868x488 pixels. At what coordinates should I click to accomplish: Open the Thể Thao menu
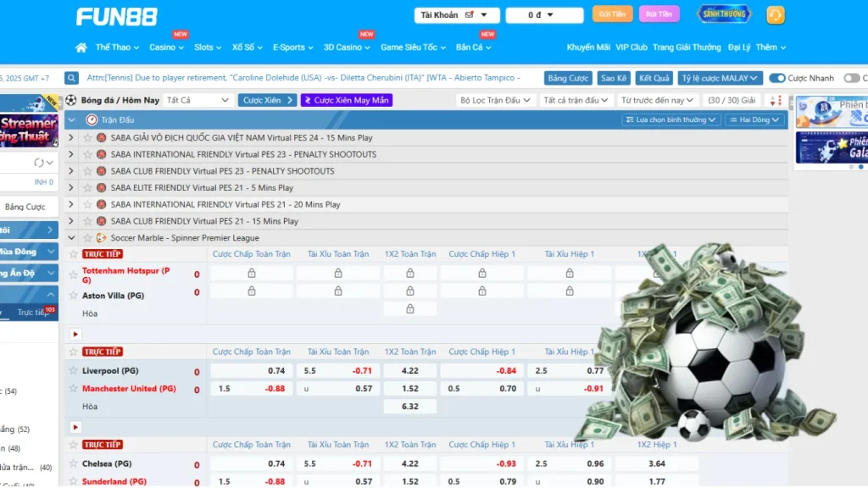pyautogui.click(x=118, y=47)
